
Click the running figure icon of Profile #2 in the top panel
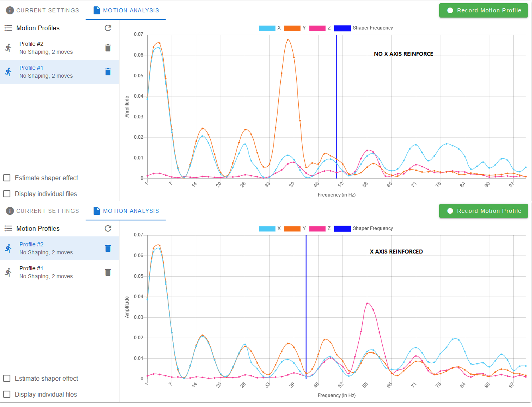click(x=8, y=48)
